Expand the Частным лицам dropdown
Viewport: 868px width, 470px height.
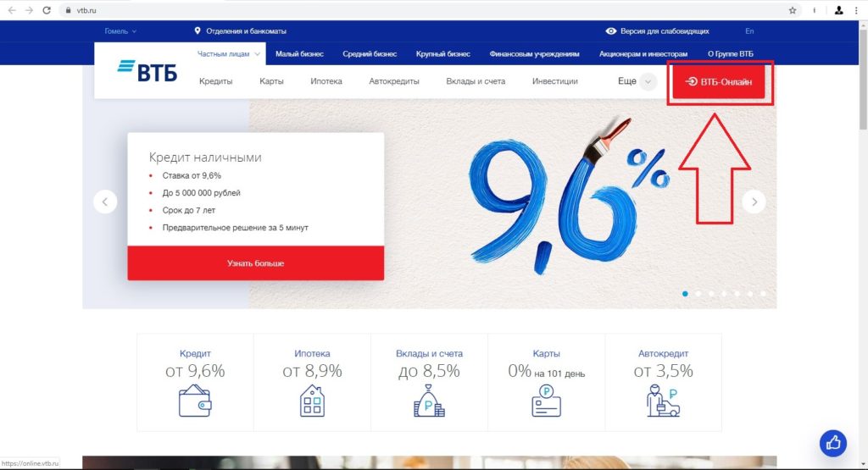[x=229, y=54]
